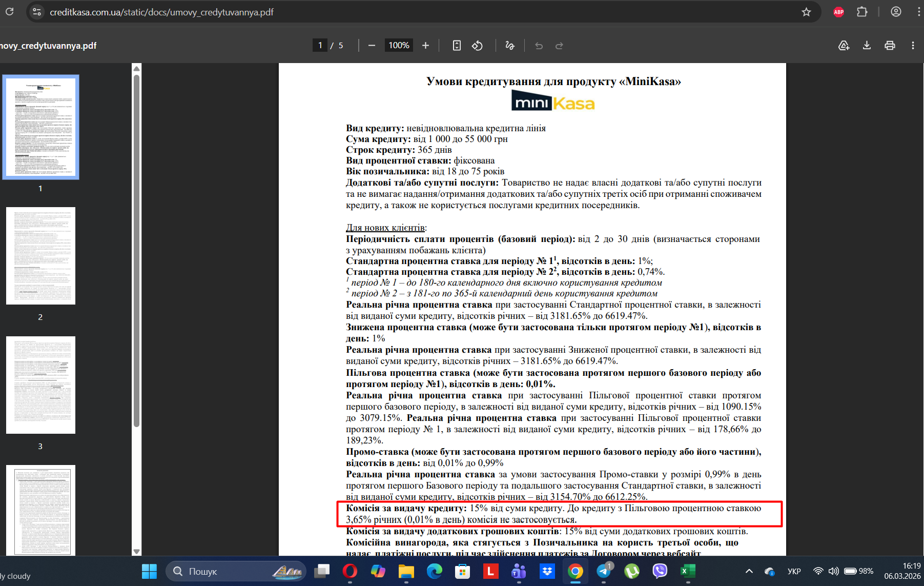Click the taskbar search box Пошук
924x586 pixels.
[236, 571]
